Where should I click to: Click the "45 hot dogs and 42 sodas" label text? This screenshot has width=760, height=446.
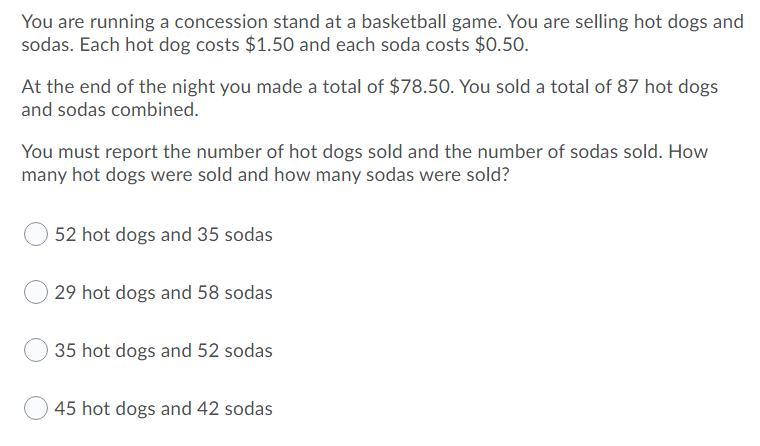pyautogui.click(x=163, y=409)
